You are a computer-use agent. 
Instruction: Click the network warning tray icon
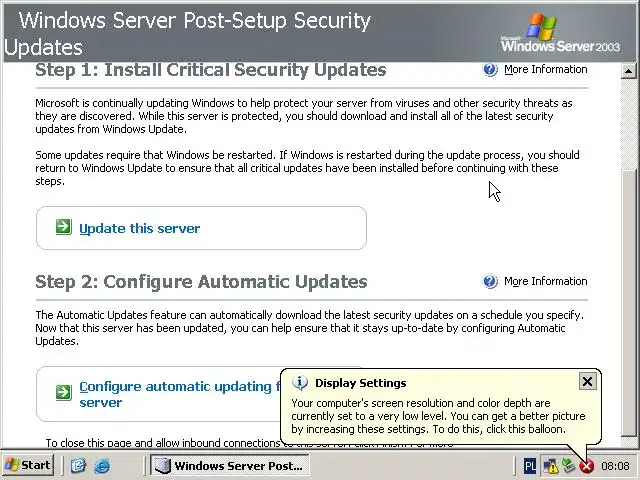pos(551,465)
